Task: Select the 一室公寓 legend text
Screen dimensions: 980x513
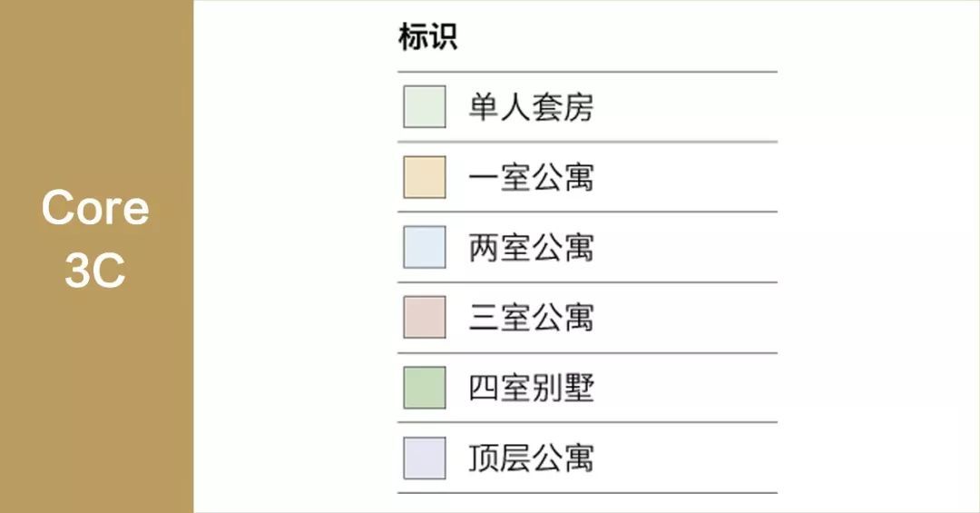Action: coord(531,178)
